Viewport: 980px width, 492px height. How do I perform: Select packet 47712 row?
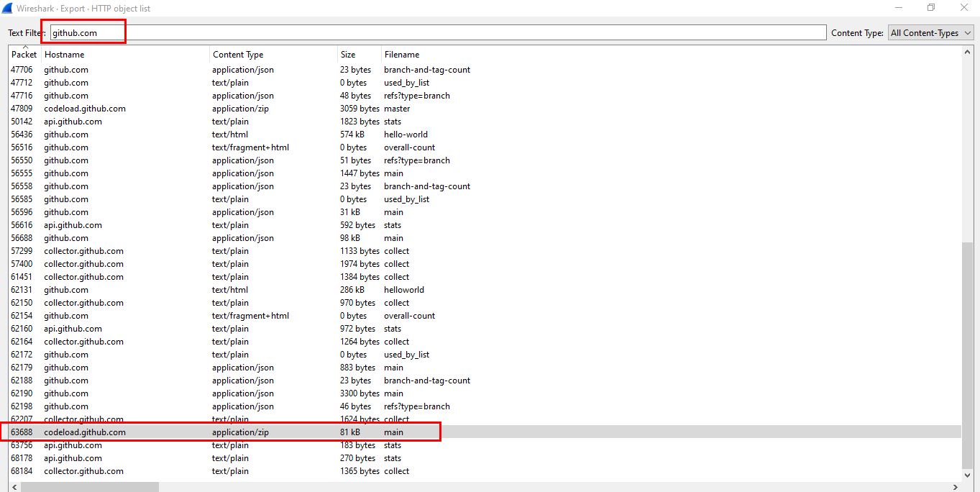[485, 83]
